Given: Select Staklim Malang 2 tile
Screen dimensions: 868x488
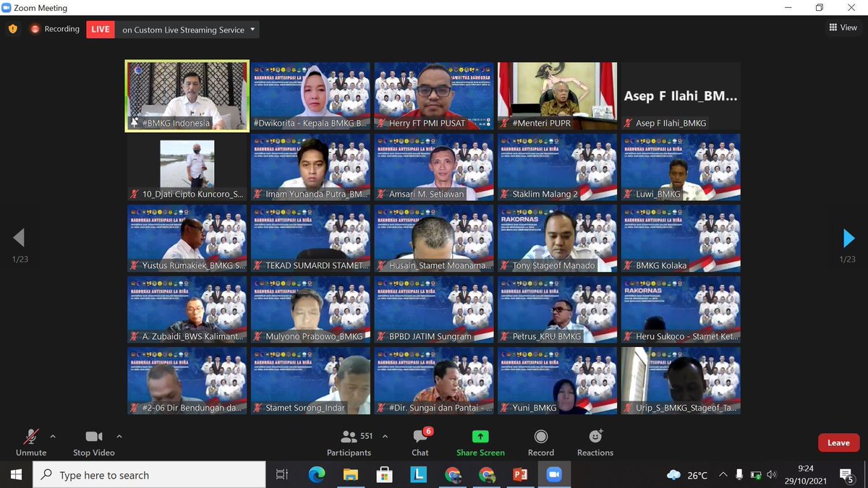Looking at the screenshot, I should [557, 167].
